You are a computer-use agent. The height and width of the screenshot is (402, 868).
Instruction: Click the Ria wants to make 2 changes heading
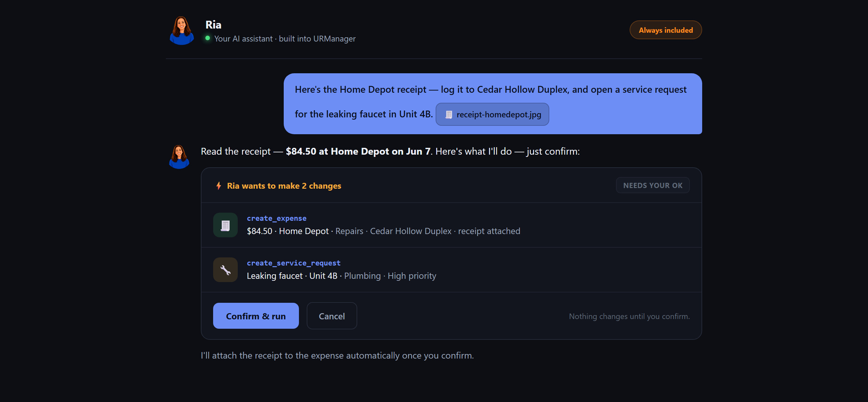pyautogui.click(x=284, y=186)
